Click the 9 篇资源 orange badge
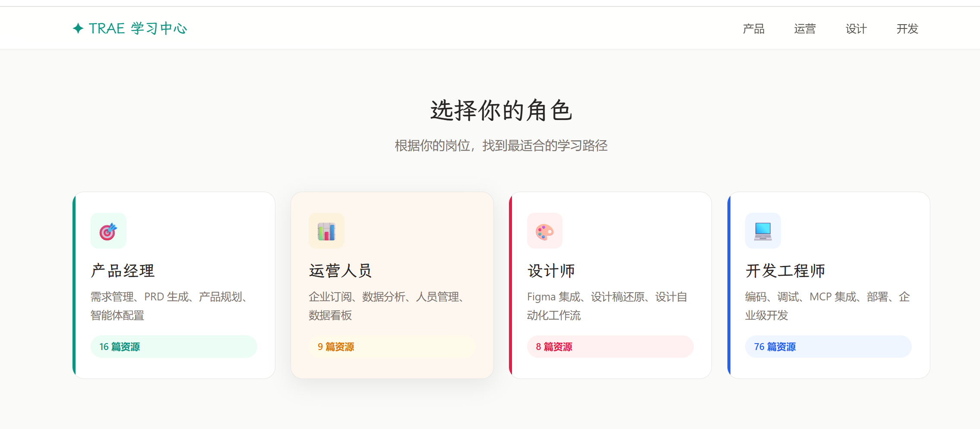 click(x=392, y=347)
